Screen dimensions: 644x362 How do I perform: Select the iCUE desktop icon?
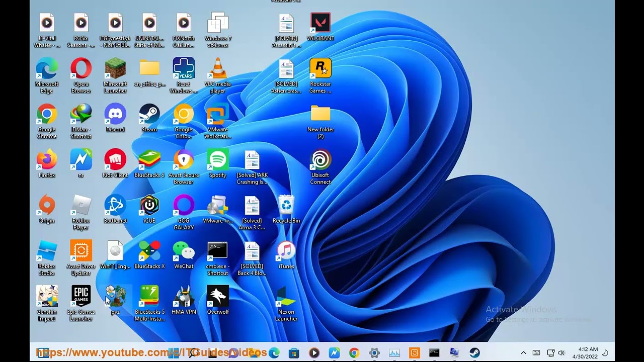[x=149, y=209]
